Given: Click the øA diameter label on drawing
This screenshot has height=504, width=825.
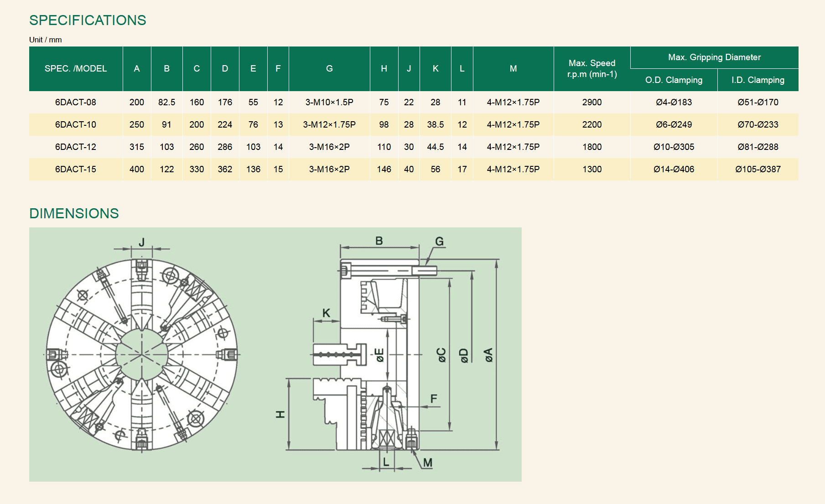Looking at the screenshot, I should point(488,355).
